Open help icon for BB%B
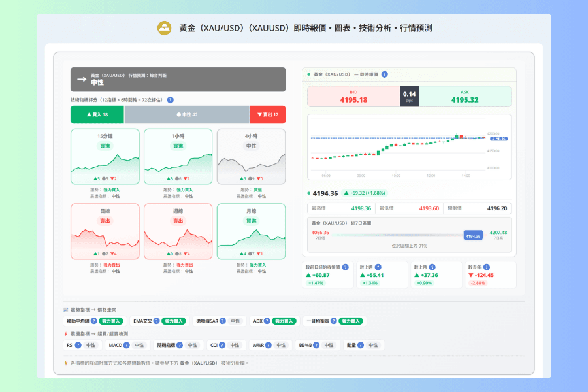This screenshot has width=588, height=392. (x=316, y=345)
